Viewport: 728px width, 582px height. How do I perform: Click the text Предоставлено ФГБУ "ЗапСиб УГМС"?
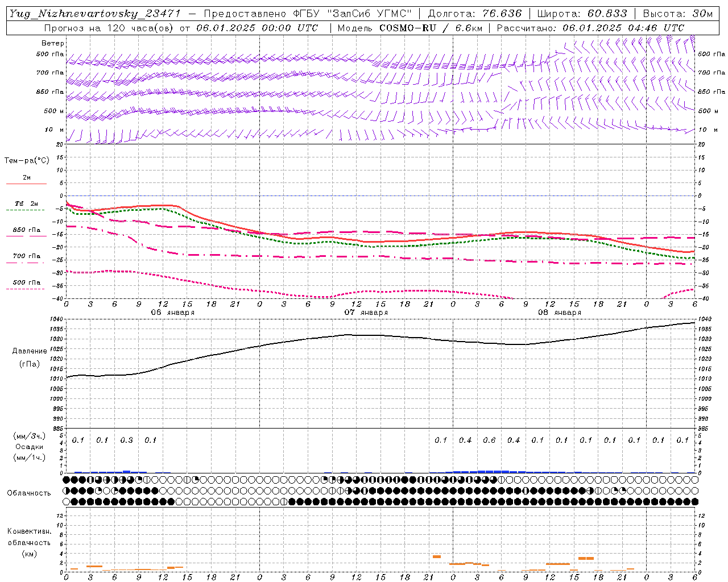pos(307,14)
